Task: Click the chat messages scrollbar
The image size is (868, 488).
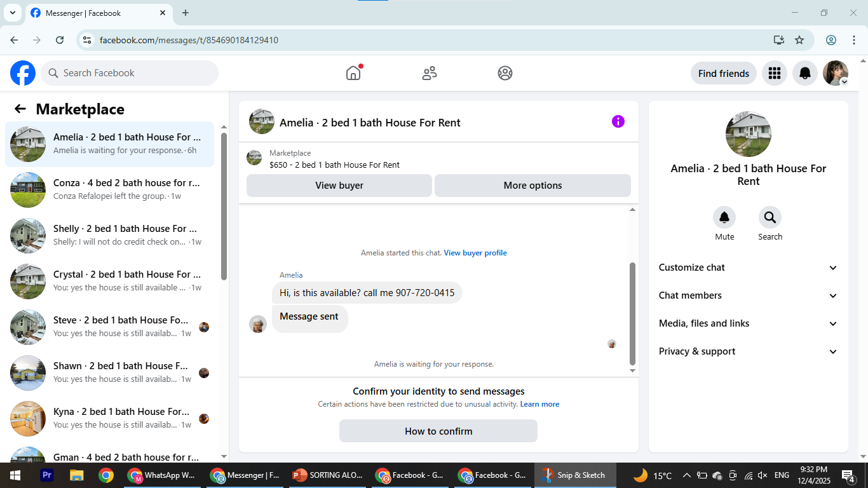Action: (x=632, y=313)
